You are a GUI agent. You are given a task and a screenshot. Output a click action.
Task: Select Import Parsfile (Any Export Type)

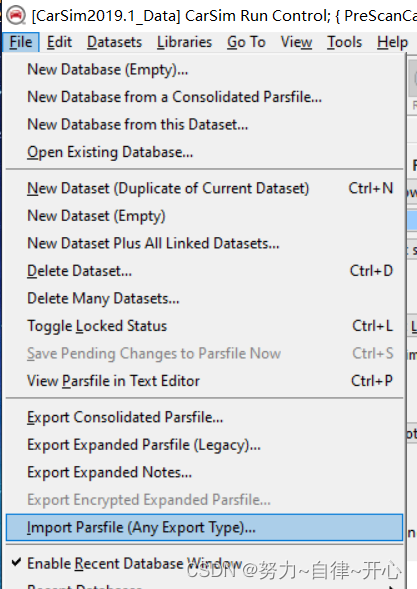[204, 527]
